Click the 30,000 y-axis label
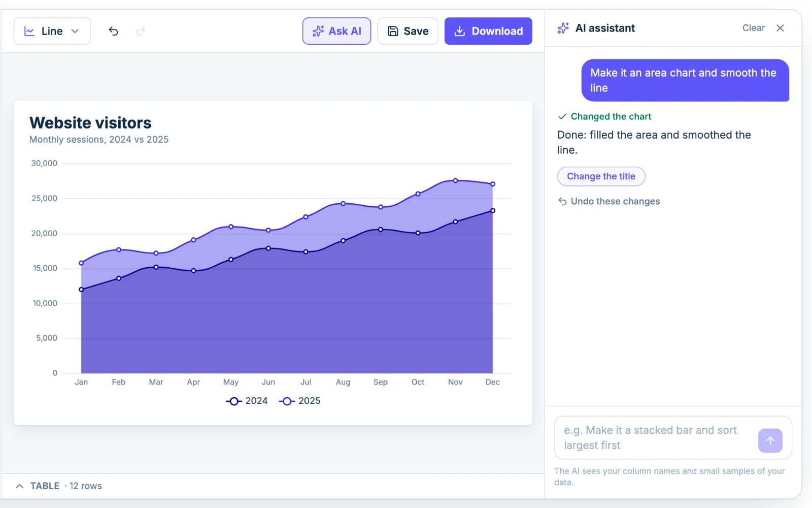This screenshot has height=508, width=812. coord(44,163)
